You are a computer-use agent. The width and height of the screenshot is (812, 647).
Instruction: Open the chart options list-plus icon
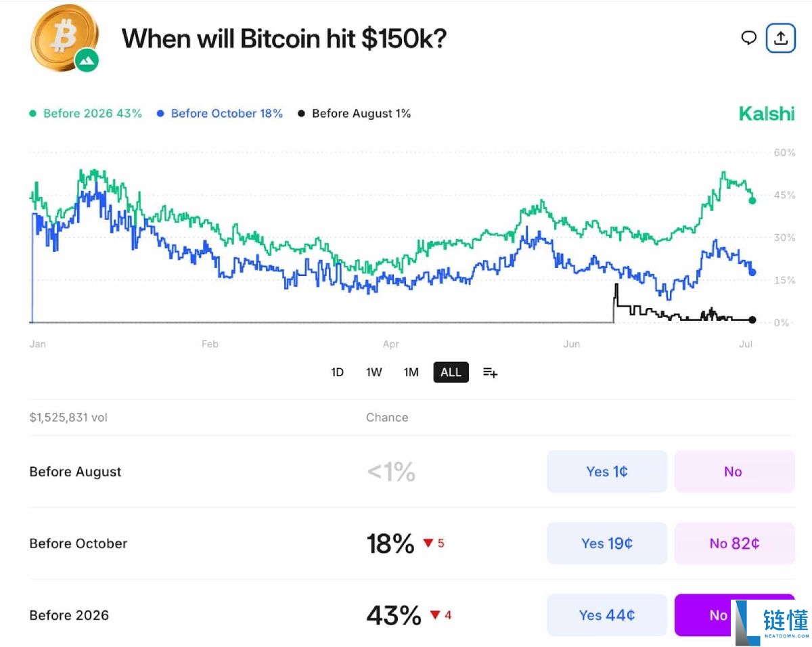coord(490,372)
